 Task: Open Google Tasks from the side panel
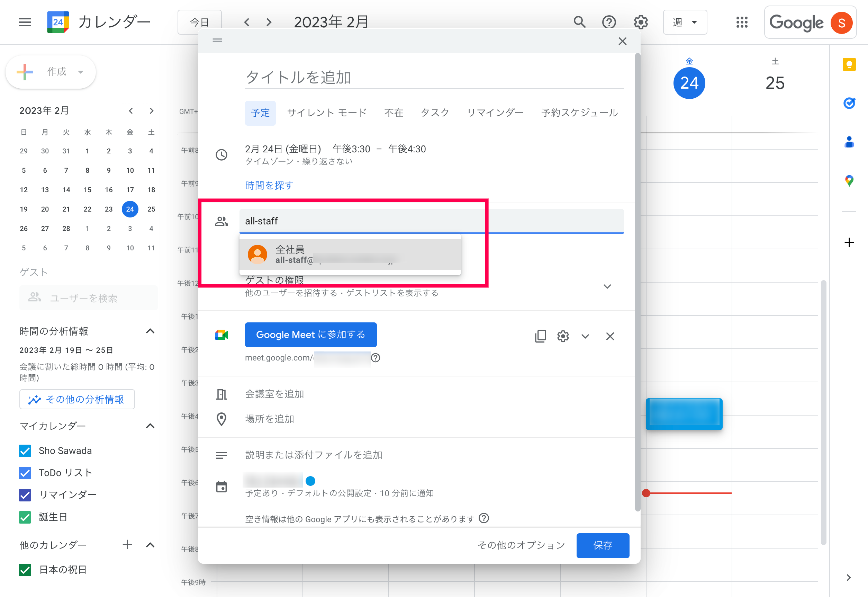(849, 103)
